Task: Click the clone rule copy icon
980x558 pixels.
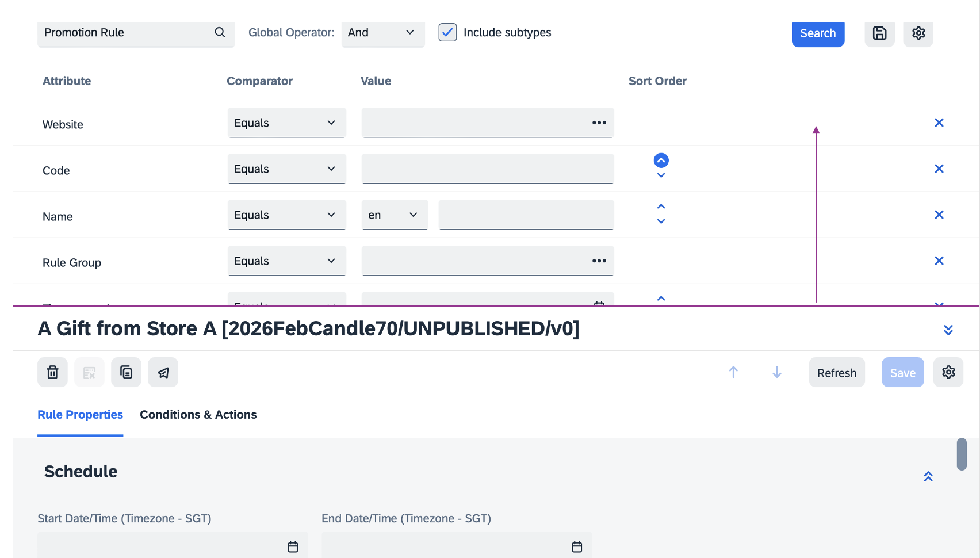Action: click(126, 373)
